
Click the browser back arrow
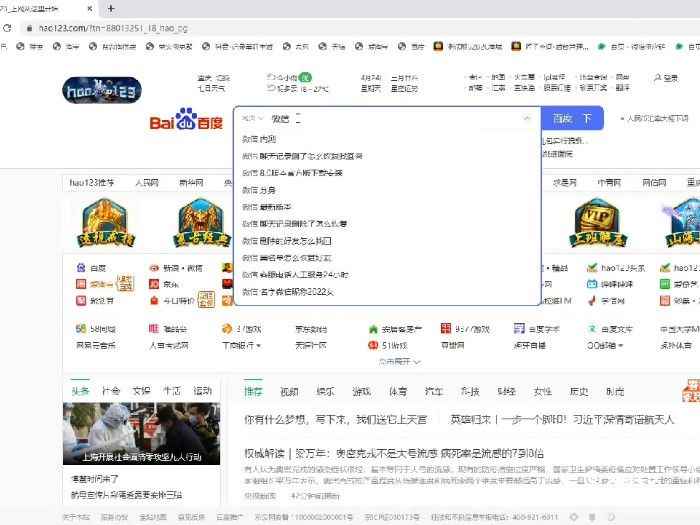click(x=9, y=27)
